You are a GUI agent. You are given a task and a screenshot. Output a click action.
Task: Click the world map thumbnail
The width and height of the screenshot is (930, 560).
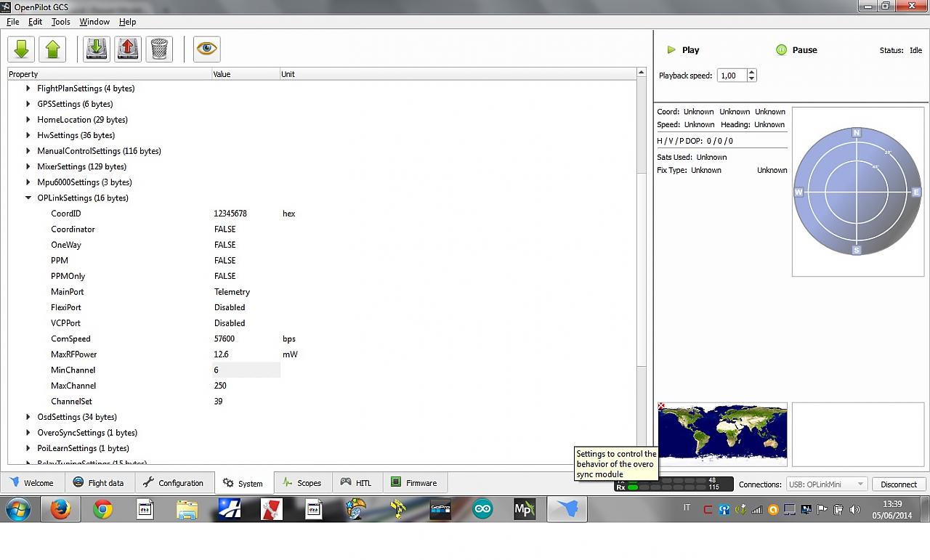tap(722, 434)
